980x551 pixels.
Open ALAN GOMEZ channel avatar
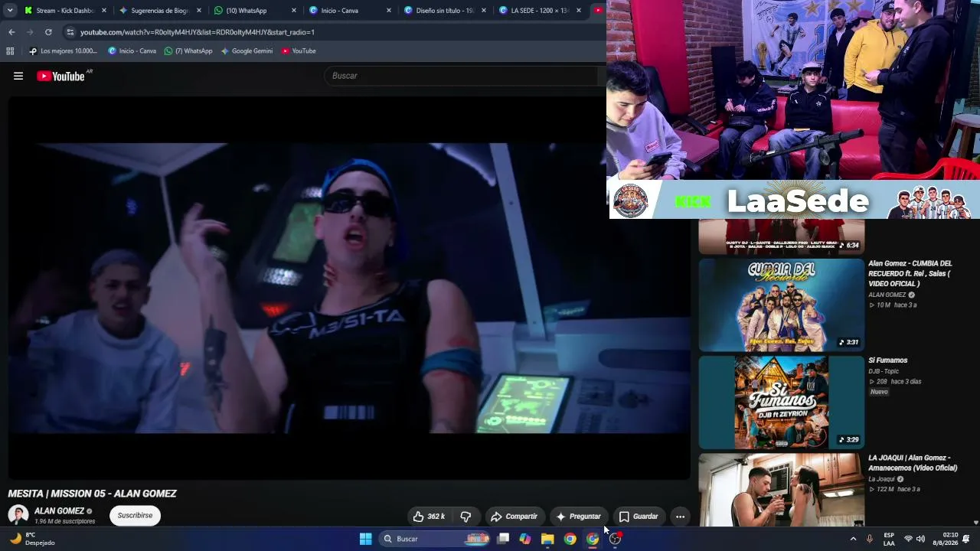tap(18, 515)
